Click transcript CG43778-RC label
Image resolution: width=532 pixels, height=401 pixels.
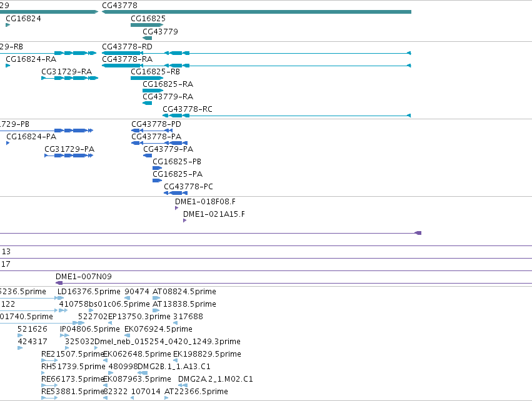click(188, 109)
